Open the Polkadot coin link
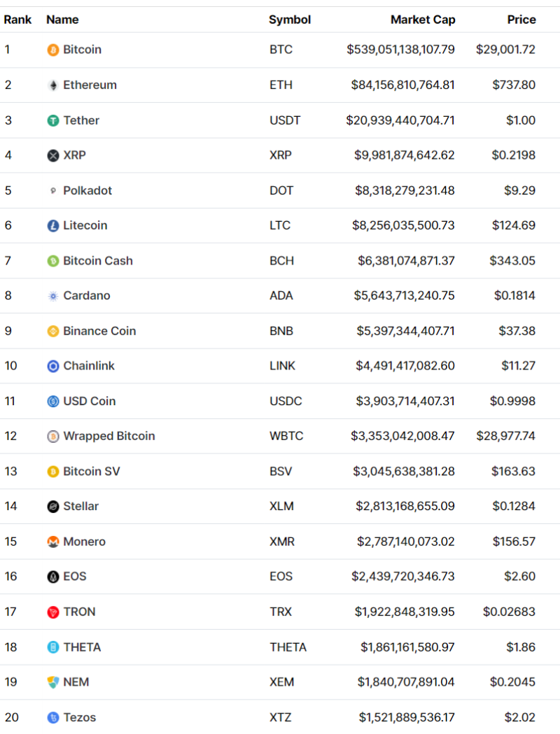560x734 pixels. (x=87, y=190)
